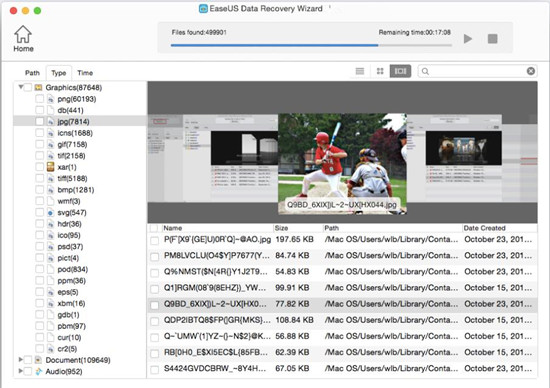This screenshot has height=388, width=550.
Task: Click the ico file type icon
Action: 51,235
